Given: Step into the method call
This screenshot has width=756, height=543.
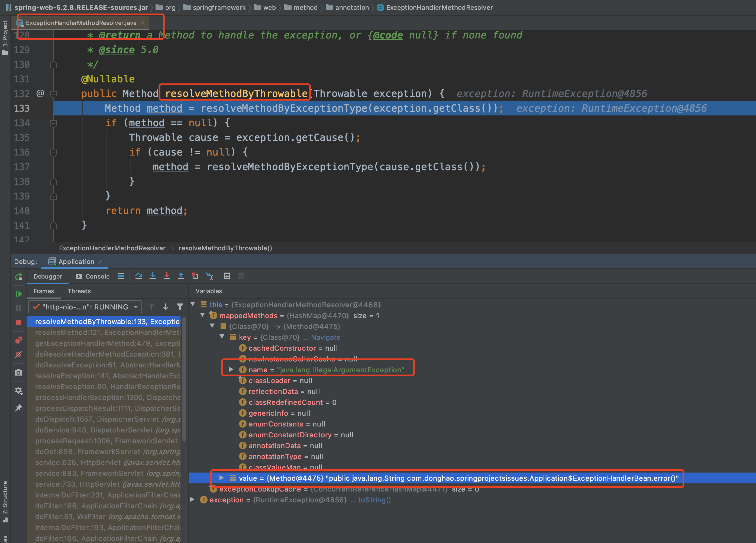Looking at the screenshot, I should pos(153,276).
